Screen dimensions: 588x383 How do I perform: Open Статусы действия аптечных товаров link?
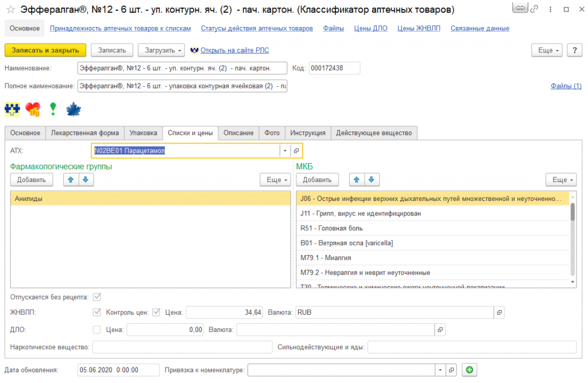pos(257,29)
